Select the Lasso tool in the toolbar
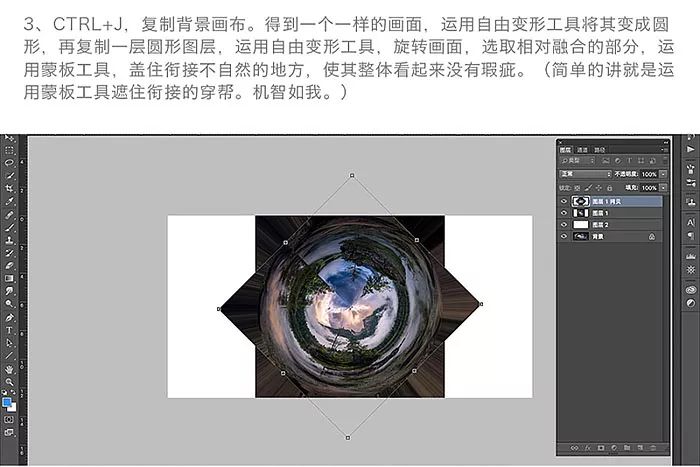 coord(10,162)
